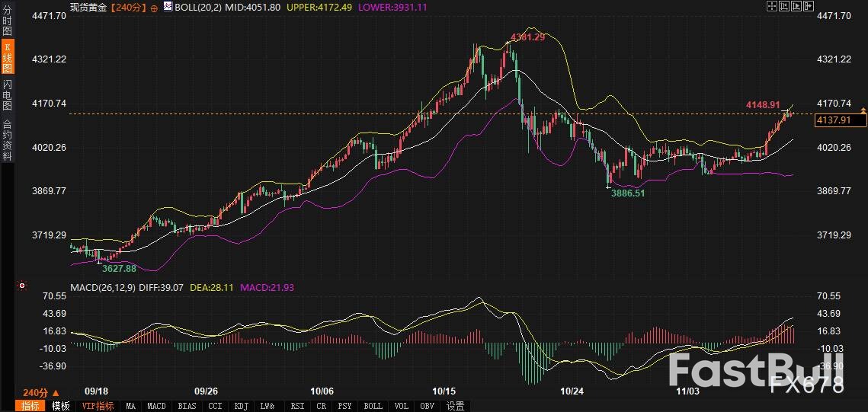868x412 pixels.
Task: Open the MACD(26,12,9) parameter label
Action: pyautogui.click(x=104, y=287)
